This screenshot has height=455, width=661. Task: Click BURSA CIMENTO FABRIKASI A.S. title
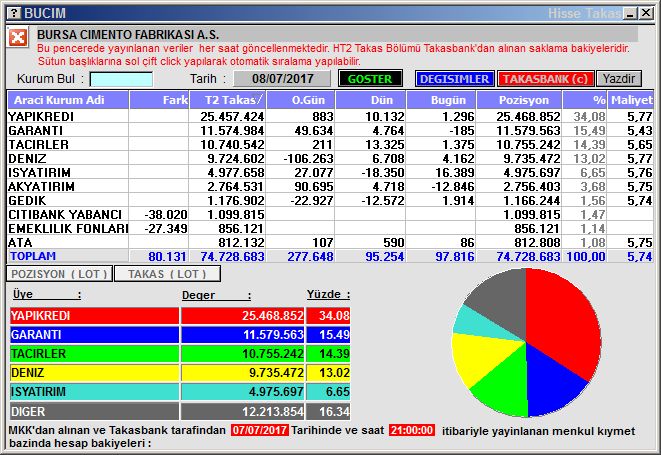coord(128,34)
